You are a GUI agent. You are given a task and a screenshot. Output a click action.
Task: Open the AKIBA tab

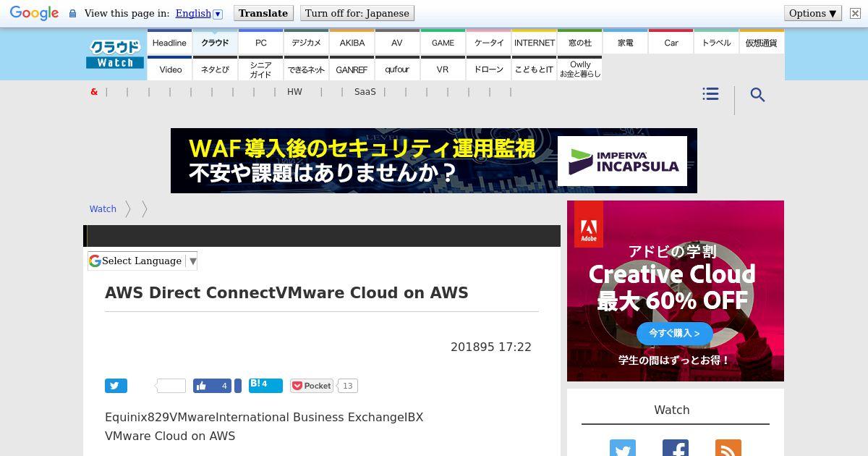tap(352, 42)
